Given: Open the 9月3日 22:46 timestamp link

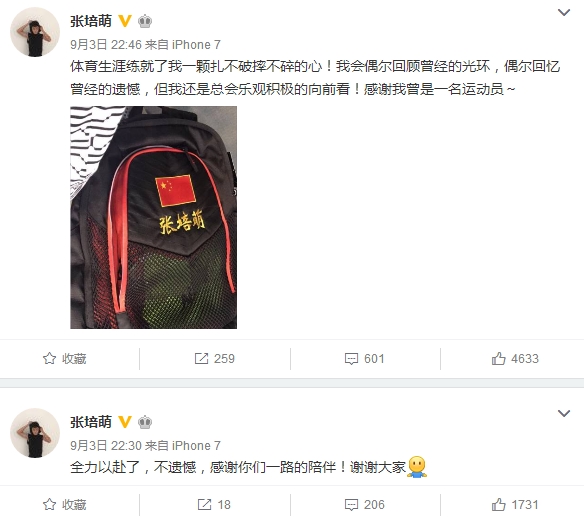Looking at the screenshot, I should 106,45.
